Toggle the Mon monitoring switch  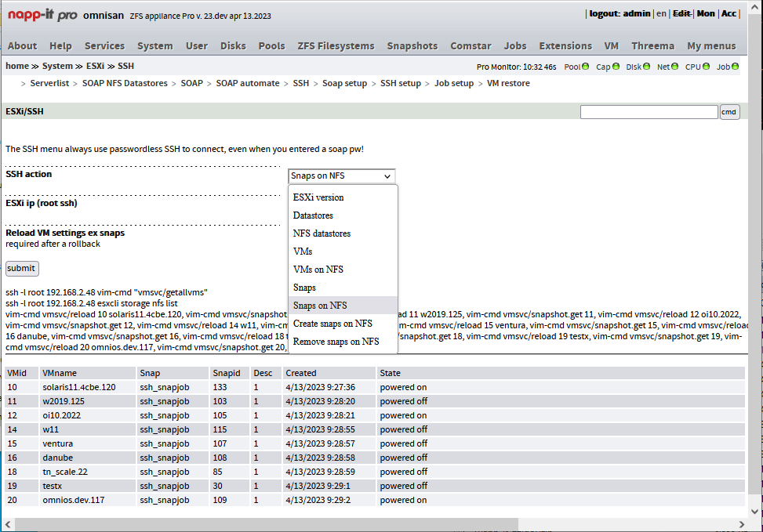[706, 14]
